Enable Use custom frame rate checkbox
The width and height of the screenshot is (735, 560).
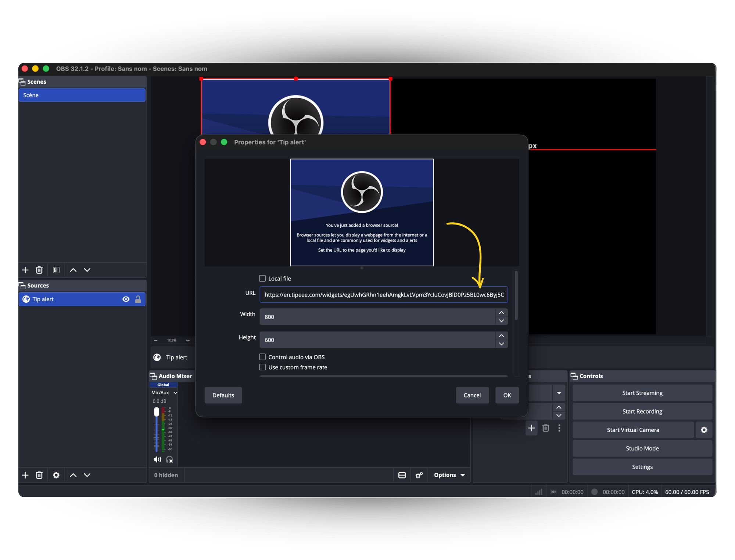tap(262, 367)
